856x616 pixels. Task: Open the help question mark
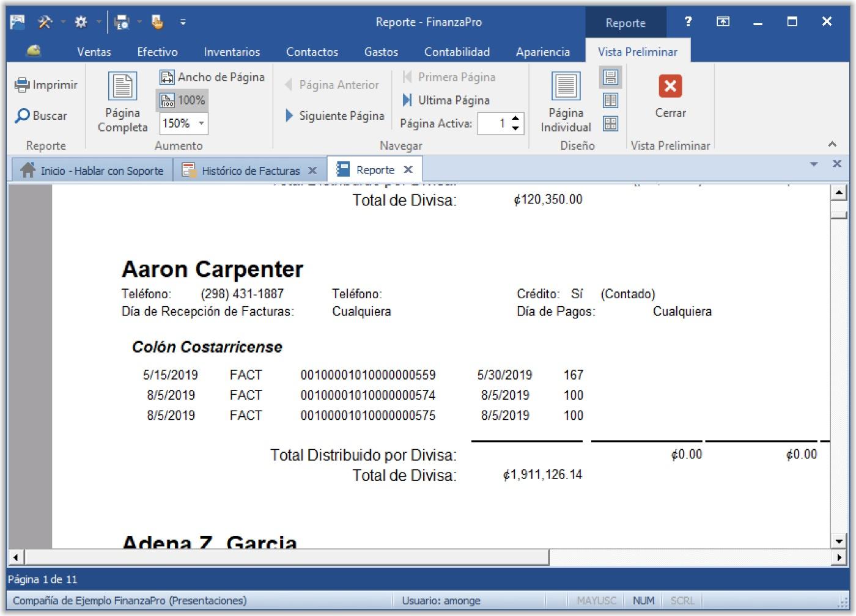688,22
